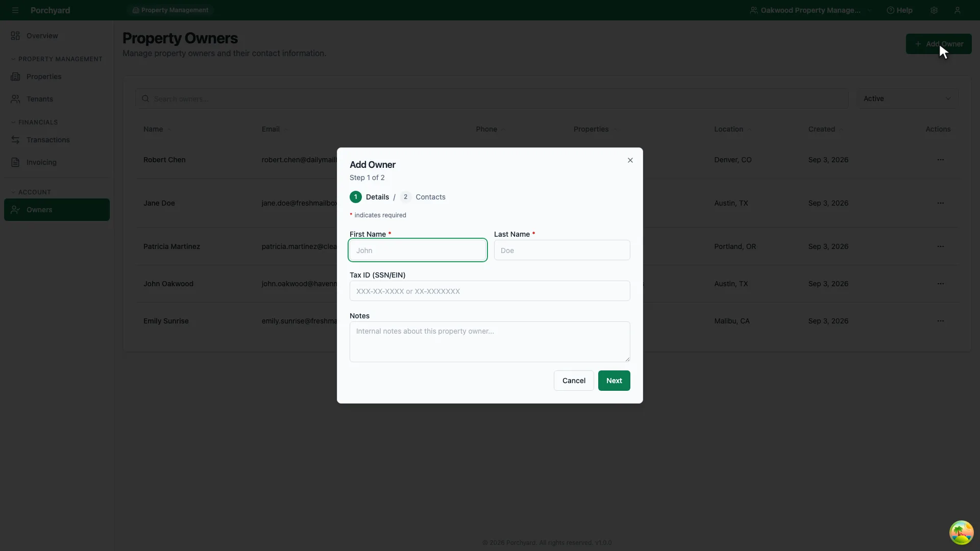The height and width of the screenshot is (551, 980).
Task: Open Invoicing page in sidebar
Action: [57, 162]
